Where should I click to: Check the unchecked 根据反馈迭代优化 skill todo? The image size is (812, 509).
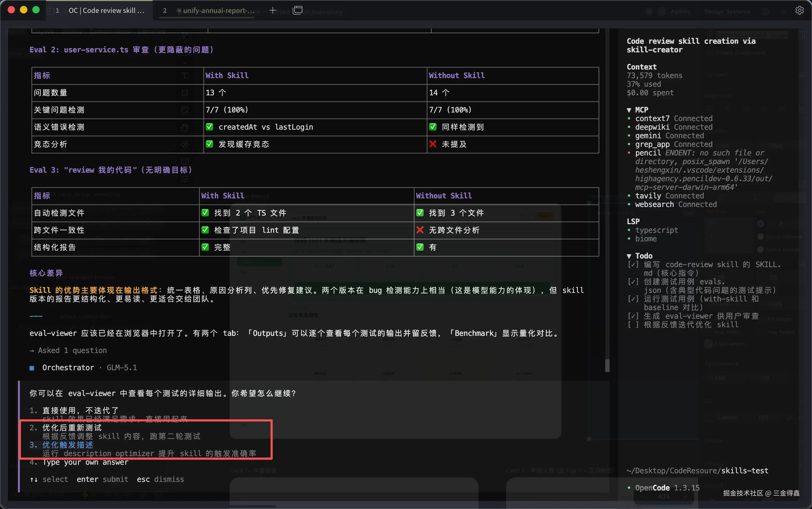click(x=633, y=325)
